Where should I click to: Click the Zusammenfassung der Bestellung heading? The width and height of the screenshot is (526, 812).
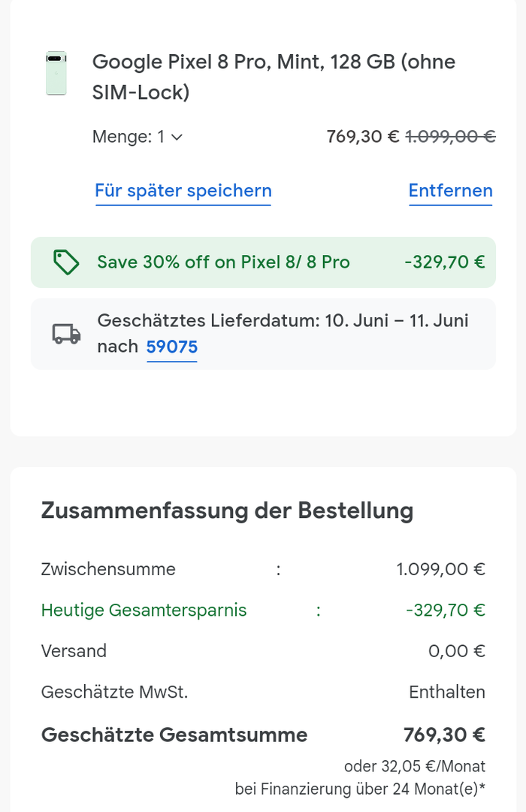227,511
